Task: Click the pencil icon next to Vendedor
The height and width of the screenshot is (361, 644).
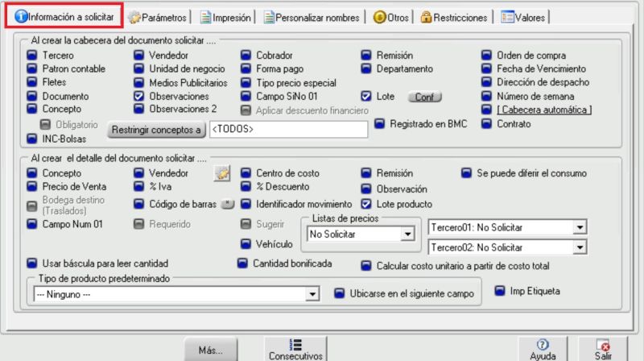Action: point(222,173)
